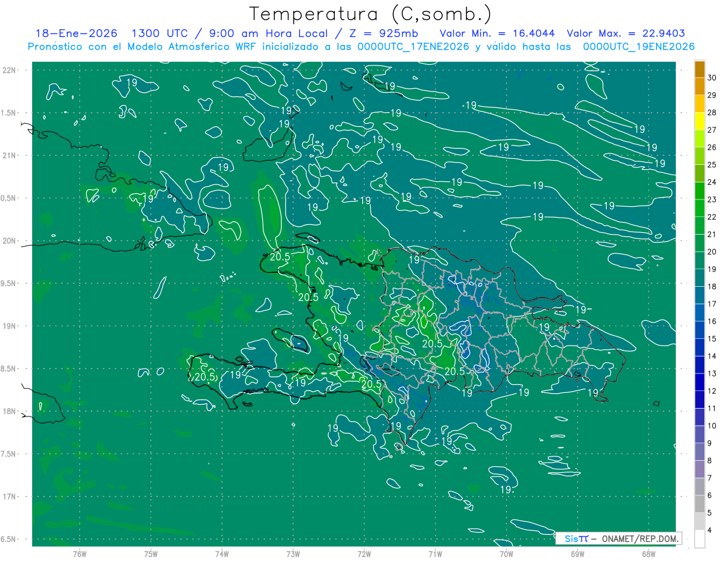Click the 19N latitude axis label
Image resolution: width=728 pixels, height=562 pixels.
pyautogui.click(x=8, y=326)
